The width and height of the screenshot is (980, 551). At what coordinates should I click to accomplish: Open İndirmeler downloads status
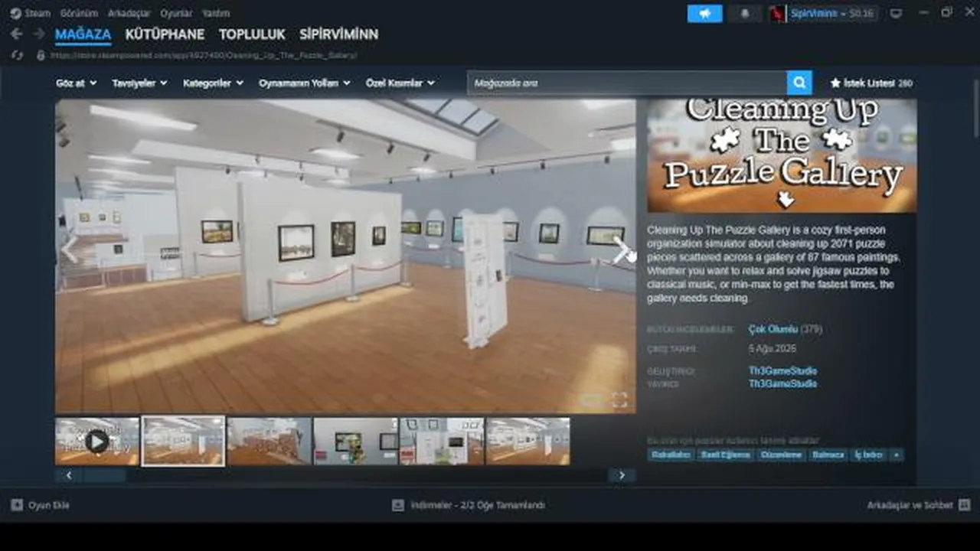click(478, 505)
